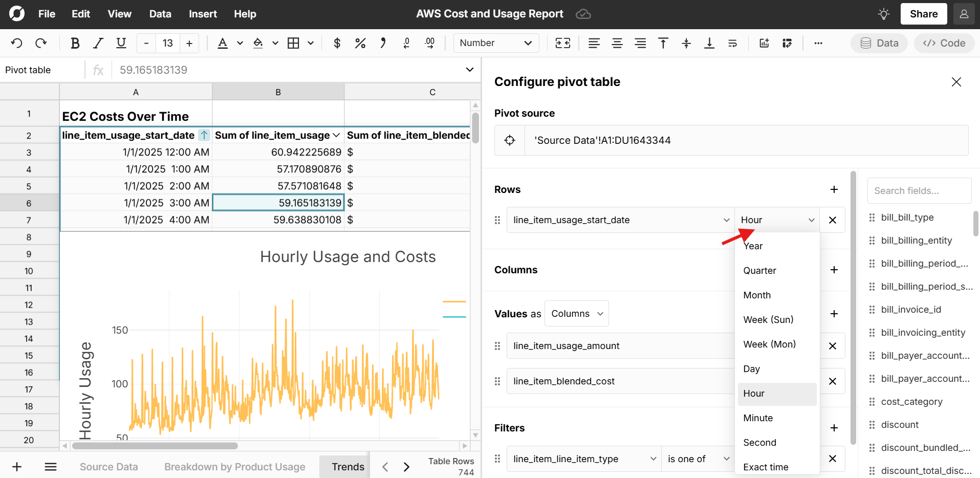
Task: Toggle italic text formatting
Action: pos(98,43)
